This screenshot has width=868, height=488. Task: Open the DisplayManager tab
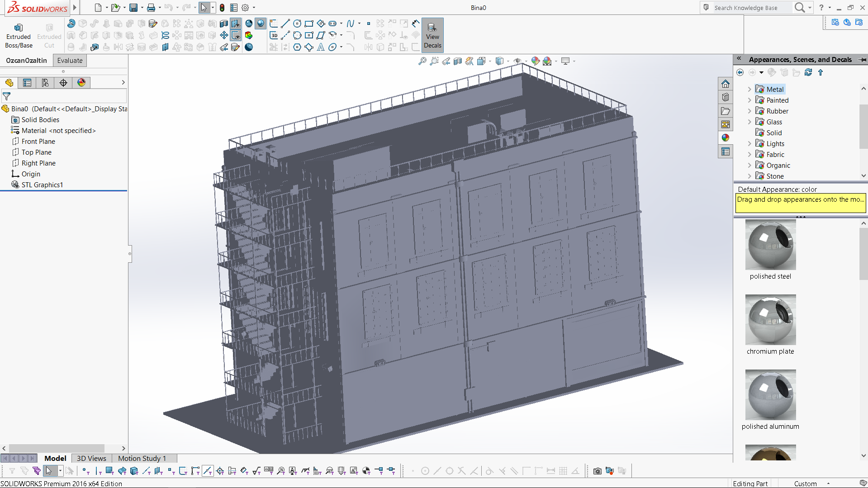[x=81, y=83]
